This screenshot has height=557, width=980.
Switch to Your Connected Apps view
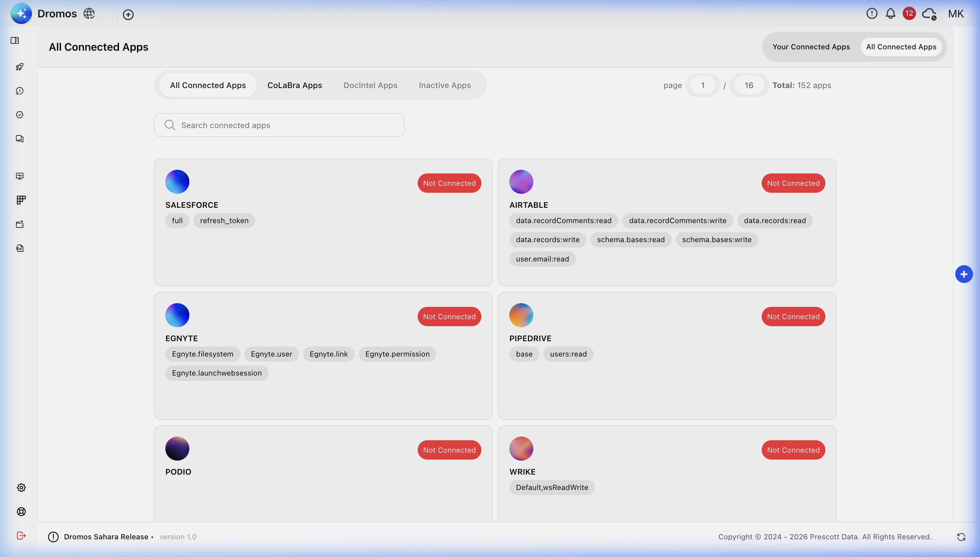(811, 47)
